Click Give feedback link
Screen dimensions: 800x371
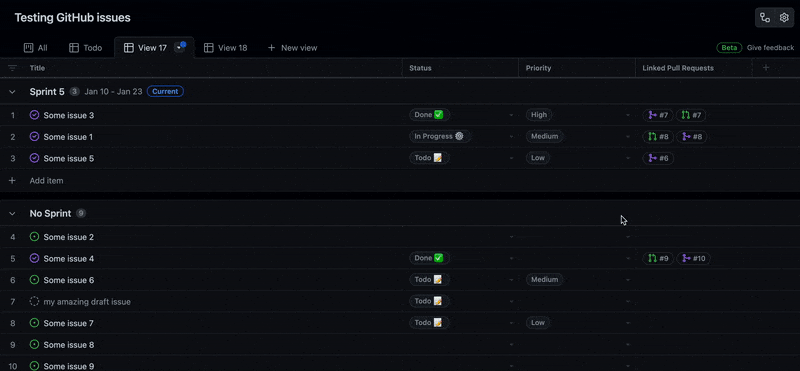[770, 48]
